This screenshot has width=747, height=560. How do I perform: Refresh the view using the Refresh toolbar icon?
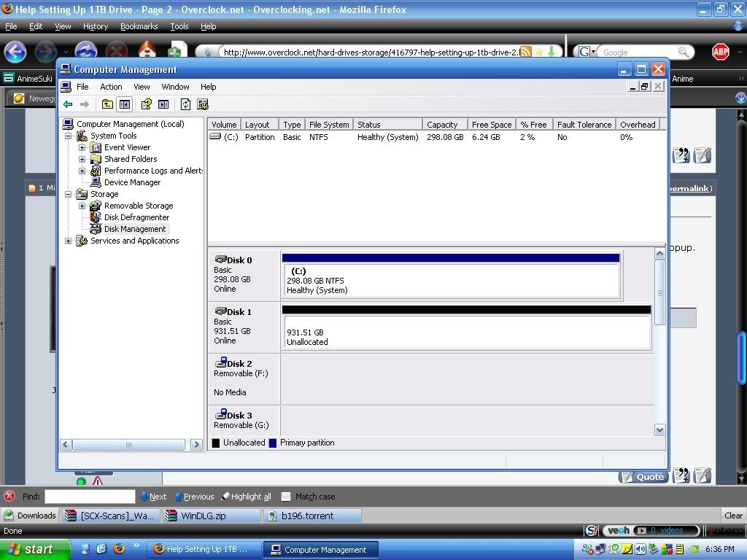click(185, 104)
